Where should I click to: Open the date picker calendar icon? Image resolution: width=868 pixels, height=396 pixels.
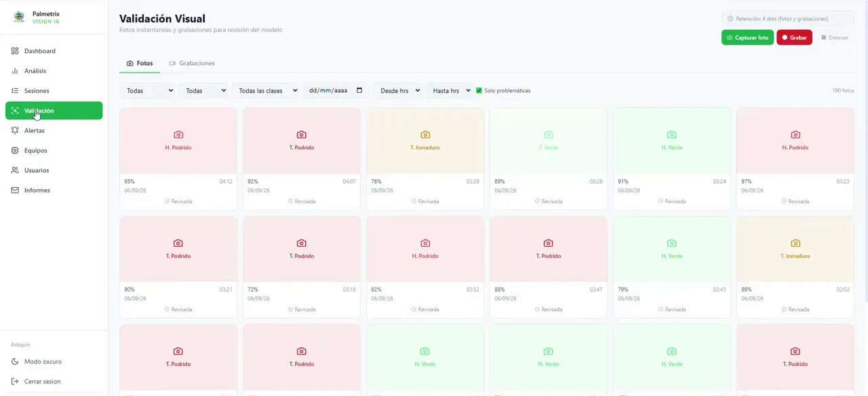click(x=359, y=90)
